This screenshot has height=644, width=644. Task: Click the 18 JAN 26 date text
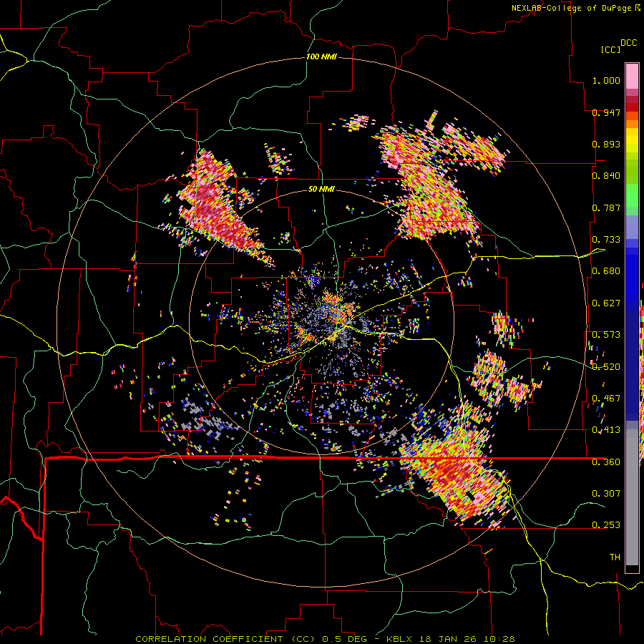pyautogui.click(x=448, y=639)
